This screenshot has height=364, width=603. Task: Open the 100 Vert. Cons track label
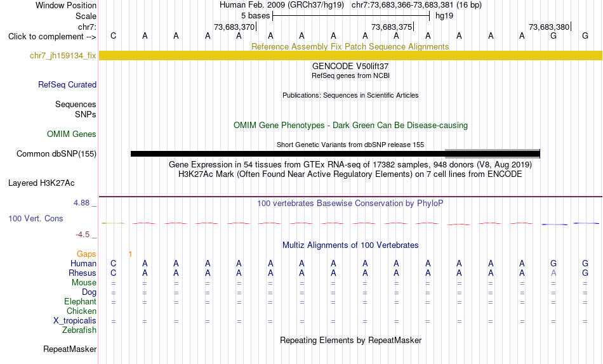[x=36, y=218]
